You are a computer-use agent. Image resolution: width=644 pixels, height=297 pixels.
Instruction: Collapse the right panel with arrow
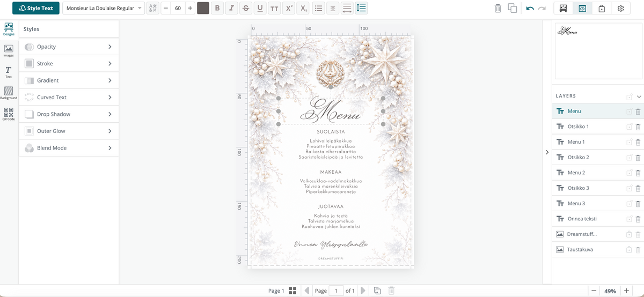click(547, 152)
